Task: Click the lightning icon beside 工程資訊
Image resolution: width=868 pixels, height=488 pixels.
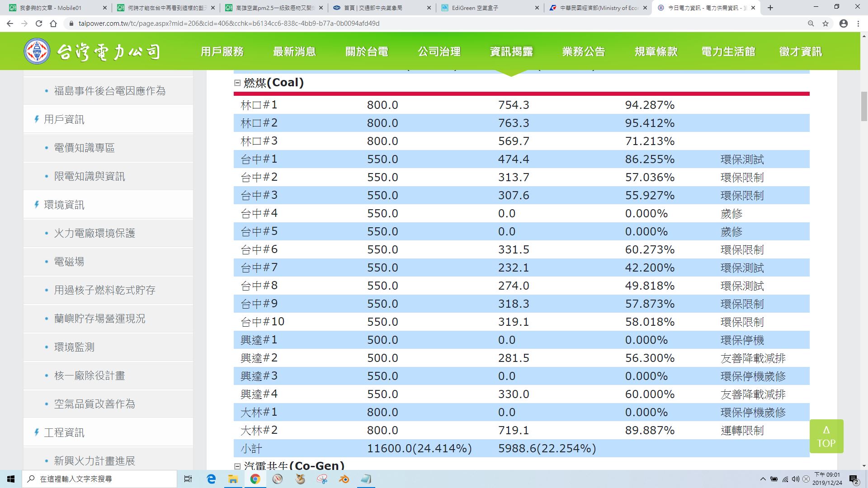Action: pyautogui.click(x=37, y=432)
